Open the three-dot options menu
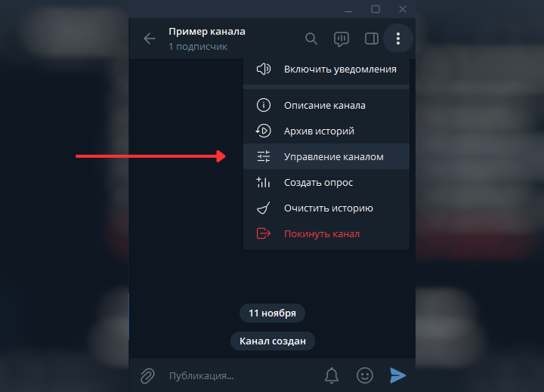The height and width of the screenshot is (392, 544). 398,39
